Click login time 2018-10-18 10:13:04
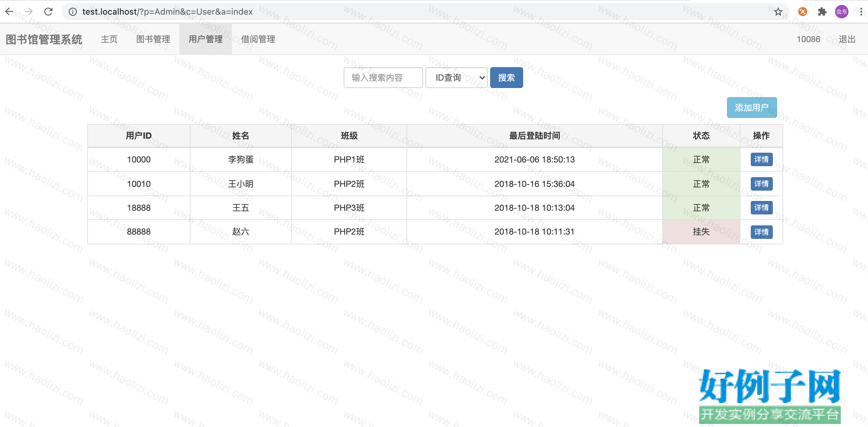This screenshot has height=427, width=868. 534,208
